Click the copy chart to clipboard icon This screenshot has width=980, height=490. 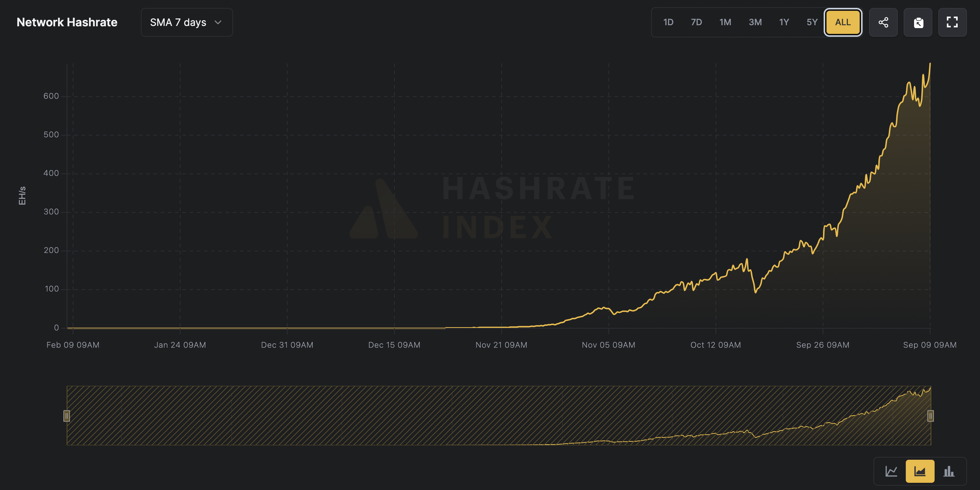pos(918,22)
